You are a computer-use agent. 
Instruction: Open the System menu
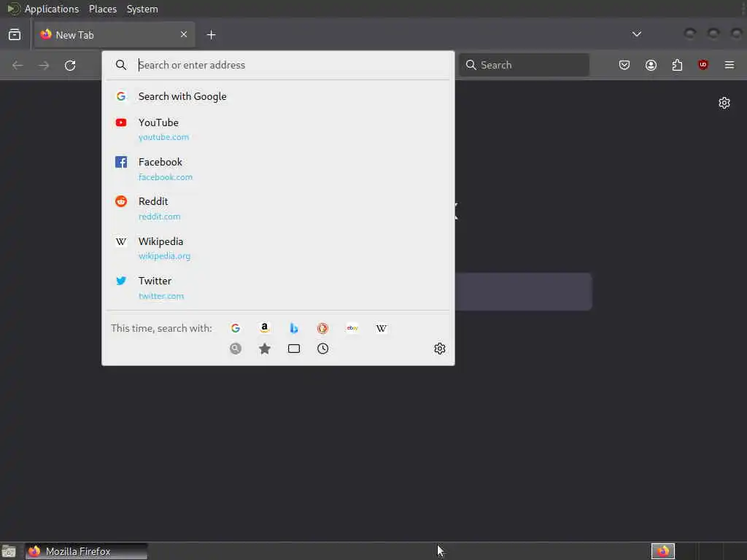[142, 9]
